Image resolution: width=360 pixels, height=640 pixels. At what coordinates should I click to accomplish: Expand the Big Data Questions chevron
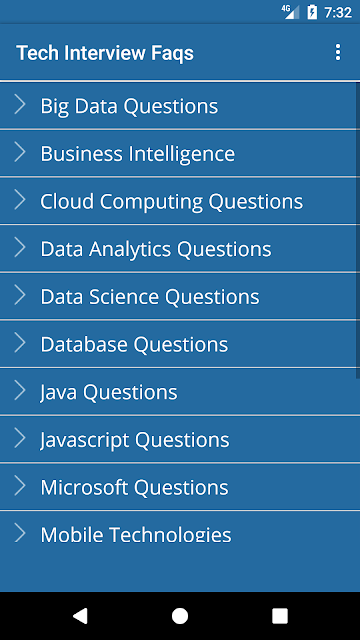pos(20,105)
